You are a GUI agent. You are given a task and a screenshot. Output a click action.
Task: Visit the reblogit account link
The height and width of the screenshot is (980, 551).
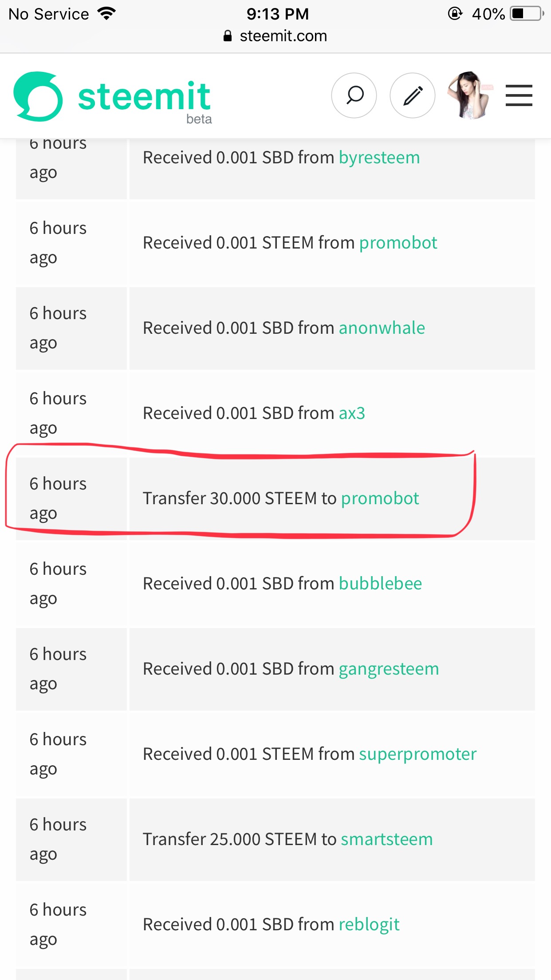point(369,925)
